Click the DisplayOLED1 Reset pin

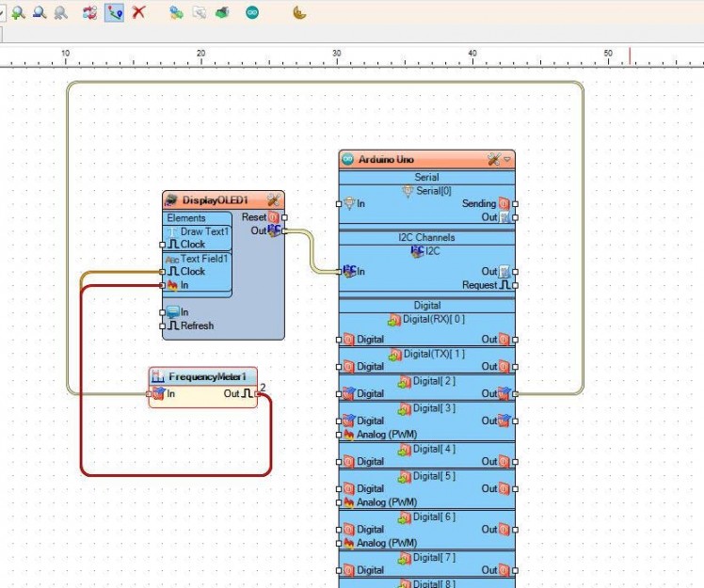(284, 217)
